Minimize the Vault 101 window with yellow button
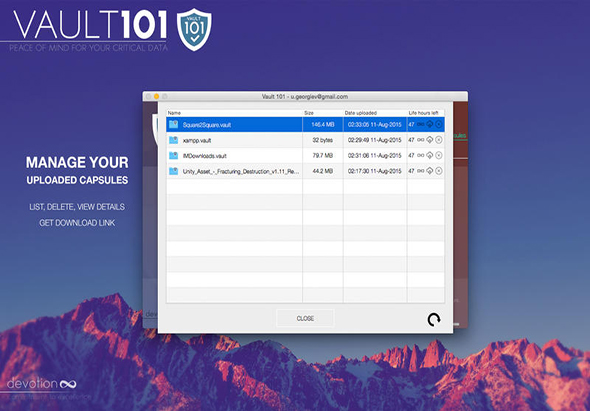This screenshot has width=590, height=411. point(157,97)
